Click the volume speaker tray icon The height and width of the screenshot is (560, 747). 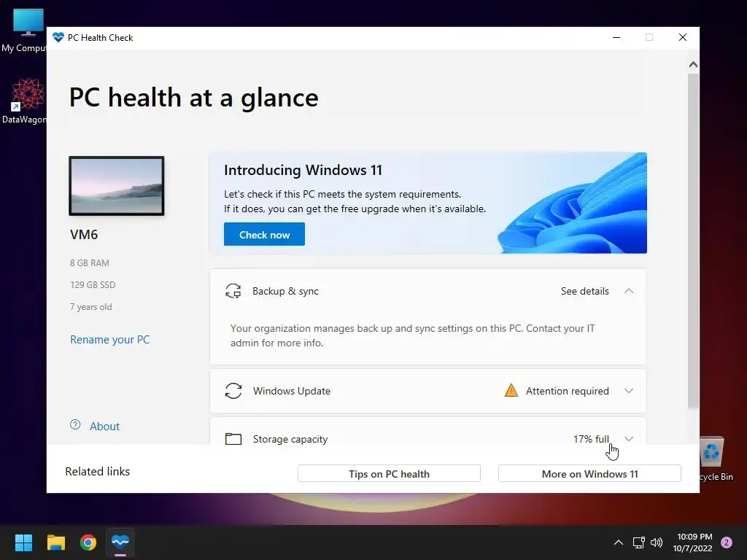pyautogui.click(x=657, y=542)
